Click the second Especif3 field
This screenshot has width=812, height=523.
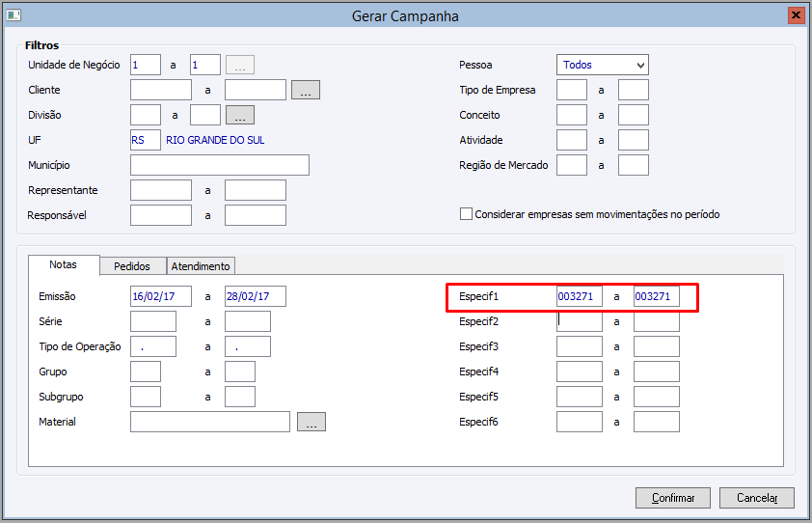tap(657, 346)
